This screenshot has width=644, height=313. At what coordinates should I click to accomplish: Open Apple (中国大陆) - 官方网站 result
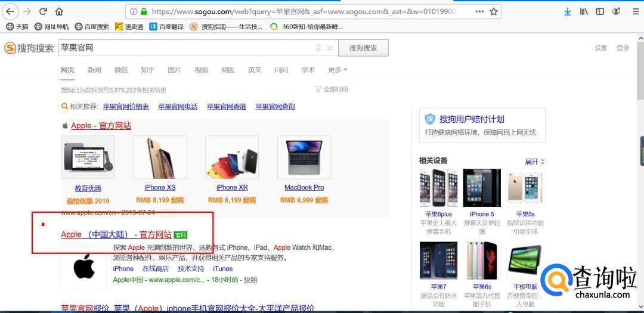pos(116,234)
